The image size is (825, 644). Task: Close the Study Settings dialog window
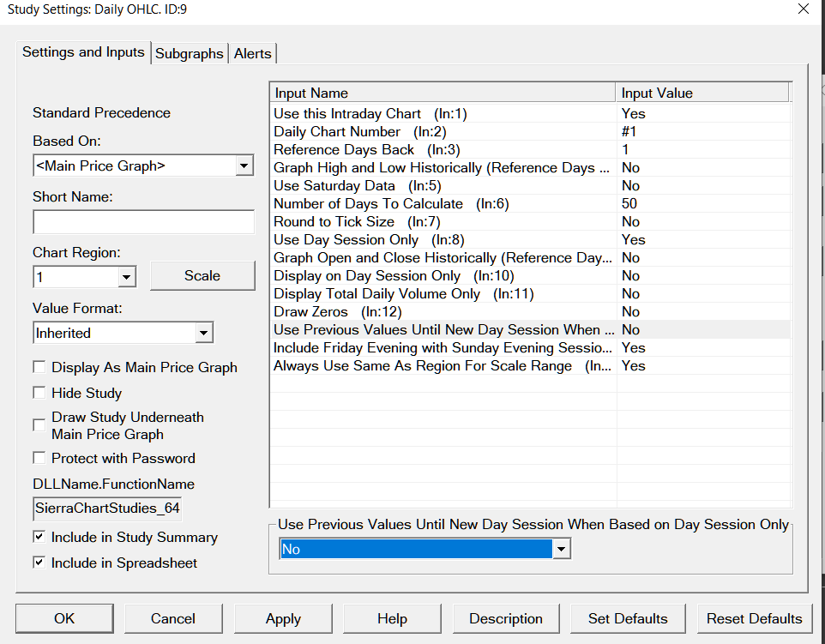(x=803, y=9)
